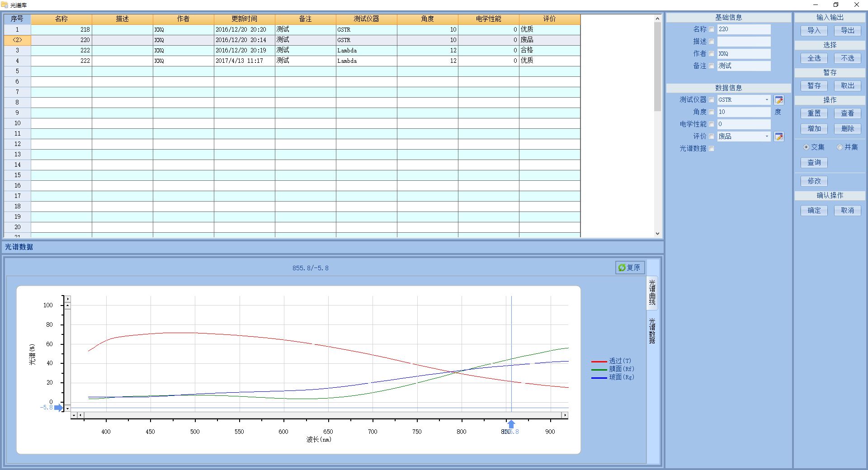Sort by the 名称 column header

point(61,19)
